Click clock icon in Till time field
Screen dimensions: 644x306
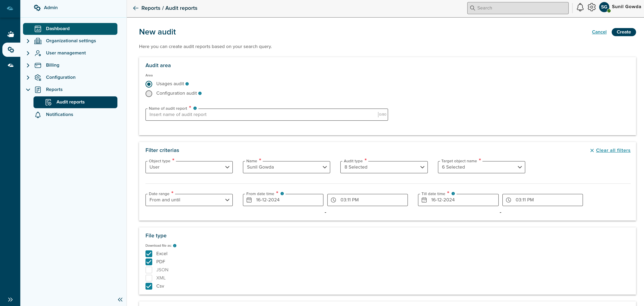pyautogui.click(x=509, y=200)
